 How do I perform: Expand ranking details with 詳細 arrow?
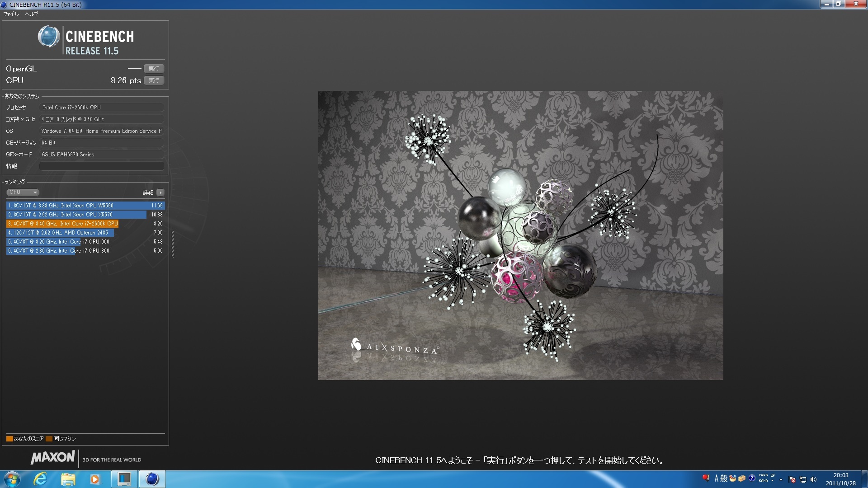pyautogui.click(x=160, y=192)
